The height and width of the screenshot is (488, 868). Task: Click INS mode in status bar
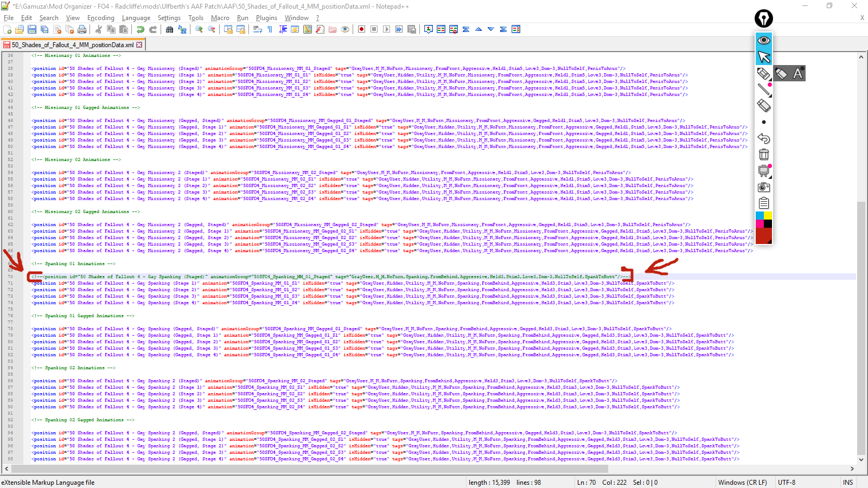click(x=848, y=482)
